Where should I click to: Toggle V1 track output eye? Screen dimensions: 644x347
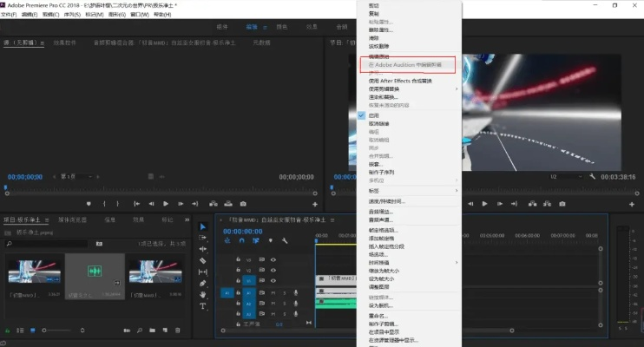[273, 280]
